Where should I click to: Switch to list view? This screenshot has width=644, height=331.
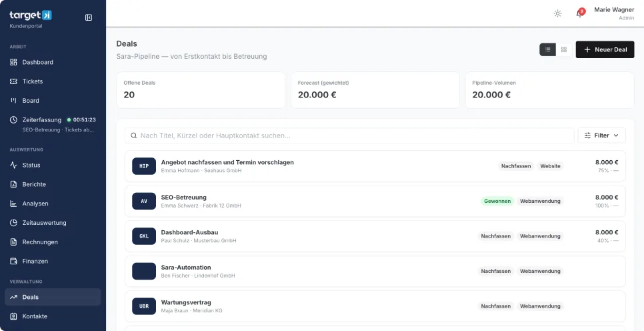coord(547,49)
